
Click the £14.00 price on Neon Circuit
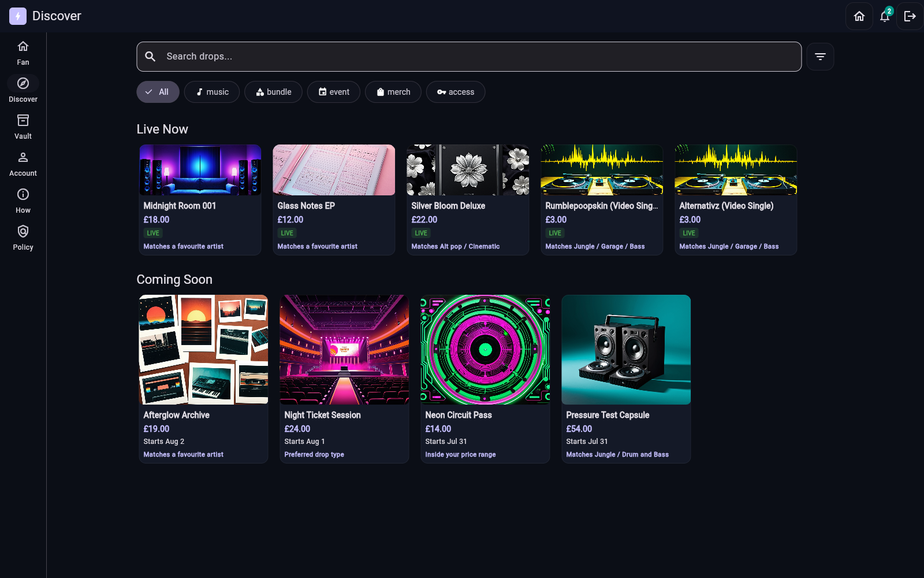(438, 429)
